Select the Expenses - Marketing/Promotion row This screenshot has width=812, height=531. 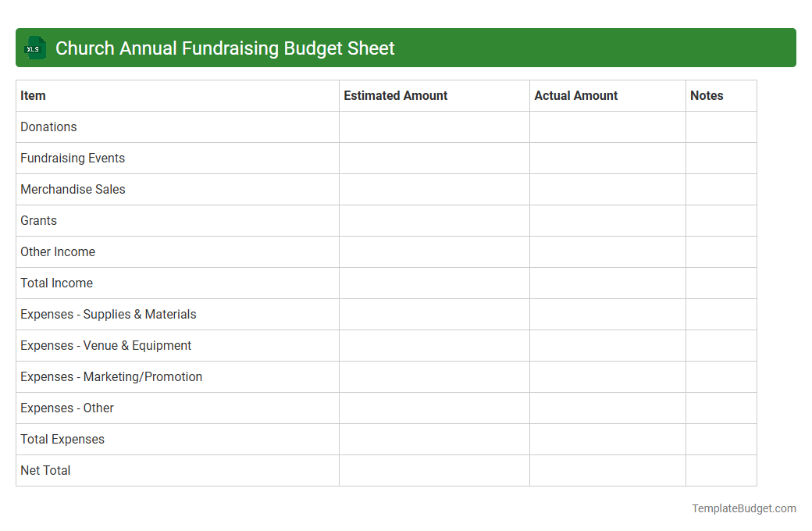pyautogui.click(x=111, y=376)
